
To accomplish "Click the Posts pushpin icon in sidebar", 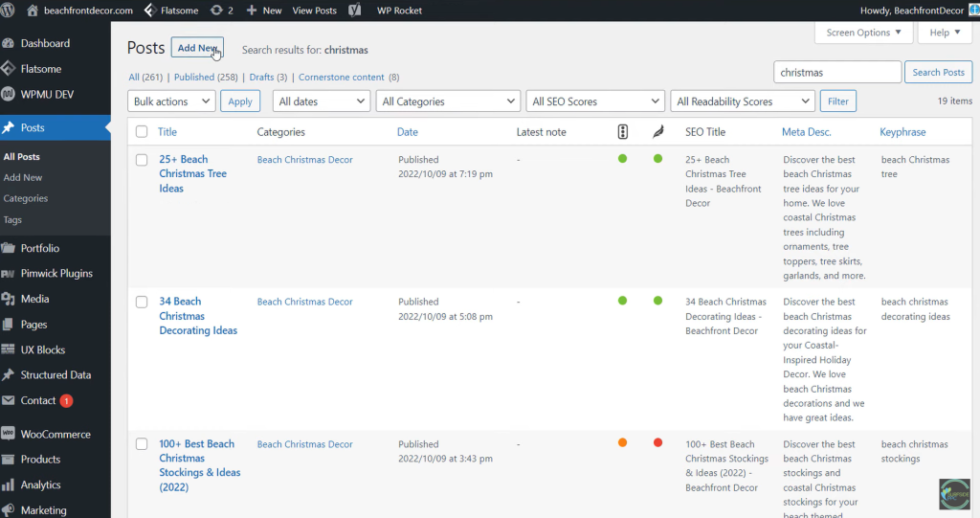I will pyautogui.click(x=8, y=127).
